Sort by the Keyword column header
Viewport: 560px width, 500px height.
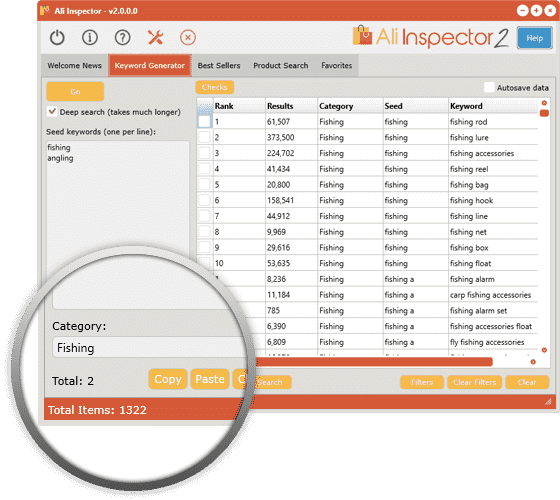(493, 106)
